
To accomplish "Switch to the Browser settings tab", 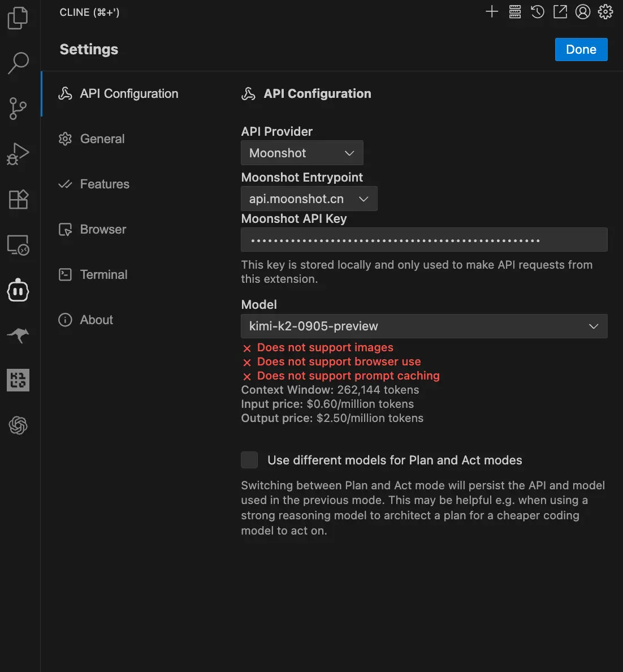I will (x=103, y=229).
